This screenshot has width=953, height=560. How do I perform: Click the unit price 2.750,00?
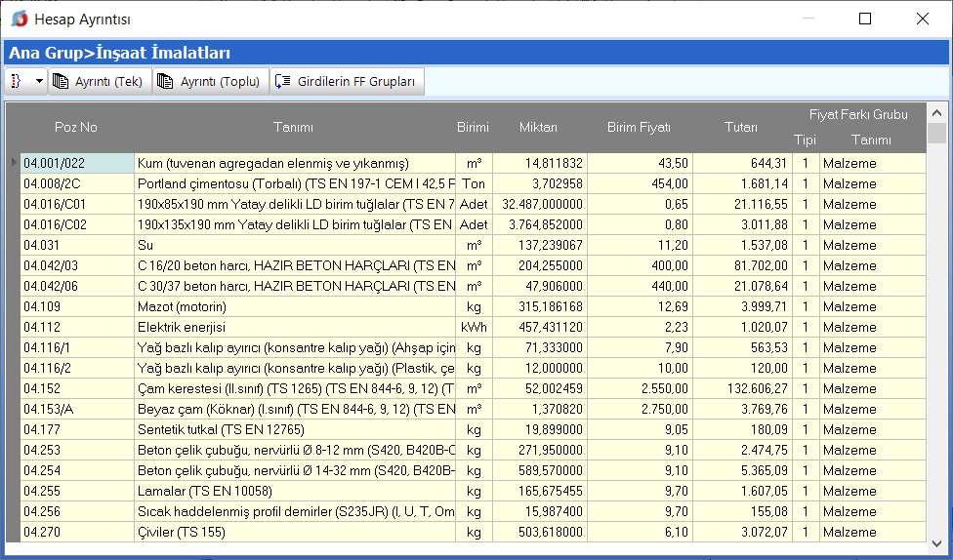[640, 410]
